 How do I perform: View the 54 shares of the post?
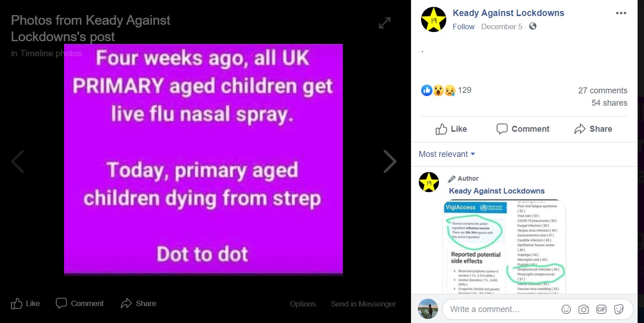point(610,102)
